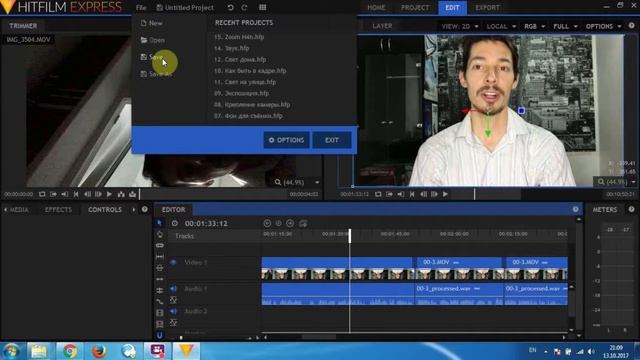This screenshot has width=640, height=360.
Task: Click the export icon in editor header
Action: (303, 223)
